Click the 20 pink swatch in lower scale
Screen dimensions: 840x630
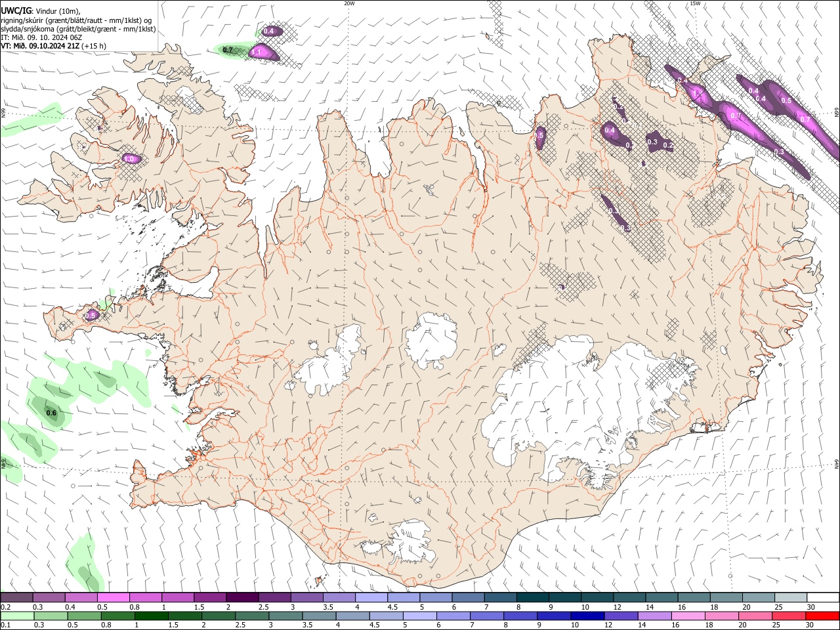[x=756, y=616]
